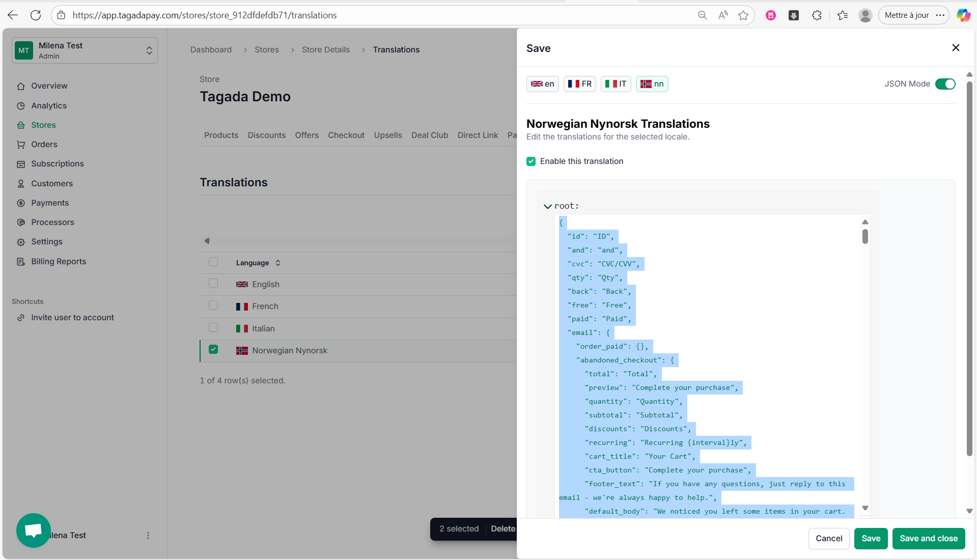Click the left scroll arrow above the table
The width and height of the screenshot is (977, 560).
207,241
